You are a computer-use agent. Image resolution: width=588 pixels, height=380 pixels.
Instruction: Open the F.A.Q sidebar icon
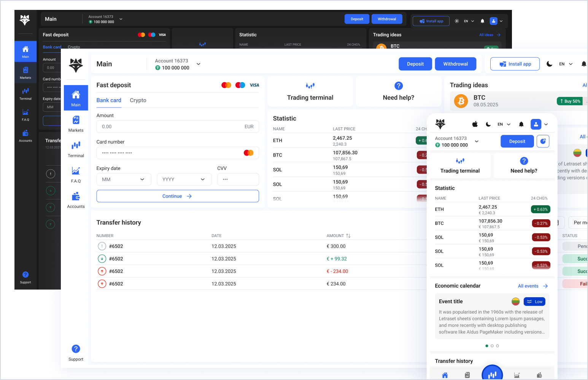tap(76, 174)
